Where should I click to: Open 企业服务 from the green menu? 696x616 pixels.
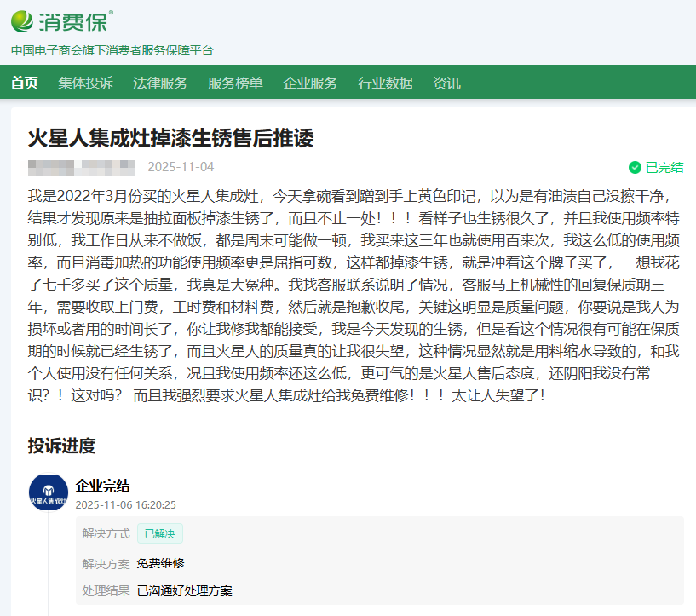click(310, 83)
